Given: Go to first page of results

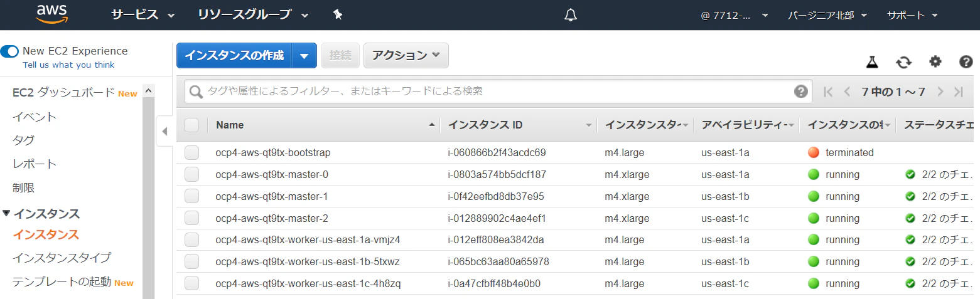Looking at the screenshot, I should [828, 92].
